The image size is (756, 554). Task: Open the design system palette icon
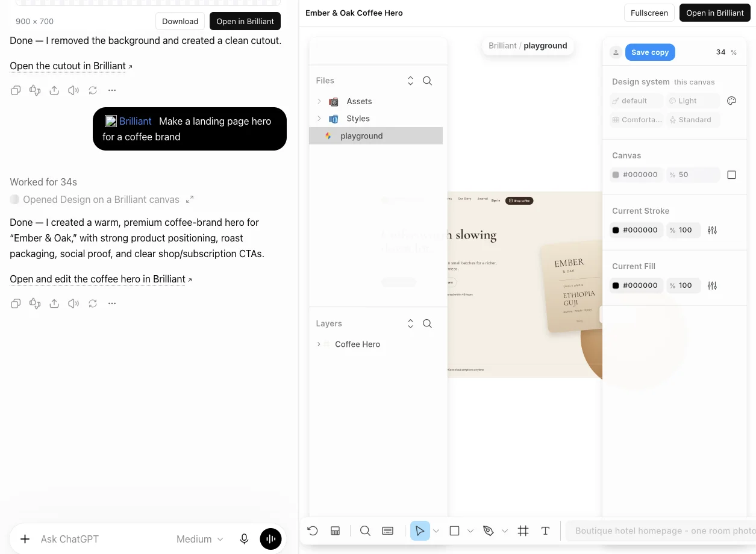click(732, 101)
